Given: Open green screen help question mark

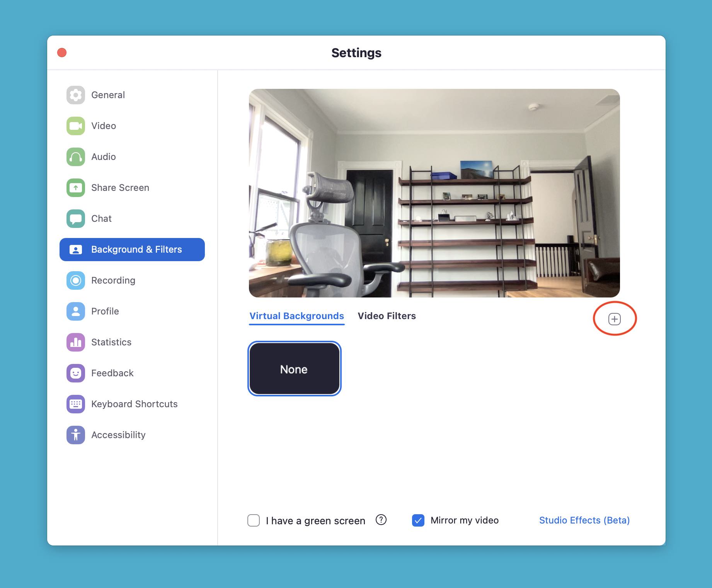Looking at the screenshot, I should click(x=381, y=520).
